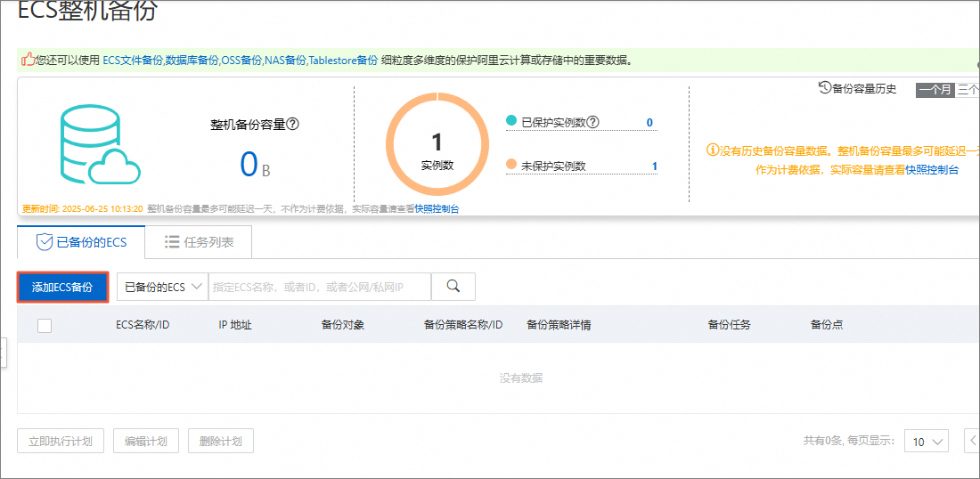This screenshot has height=479, width=980.
Task: Select the 已备份的ECS tab
Action: (81, 242)
